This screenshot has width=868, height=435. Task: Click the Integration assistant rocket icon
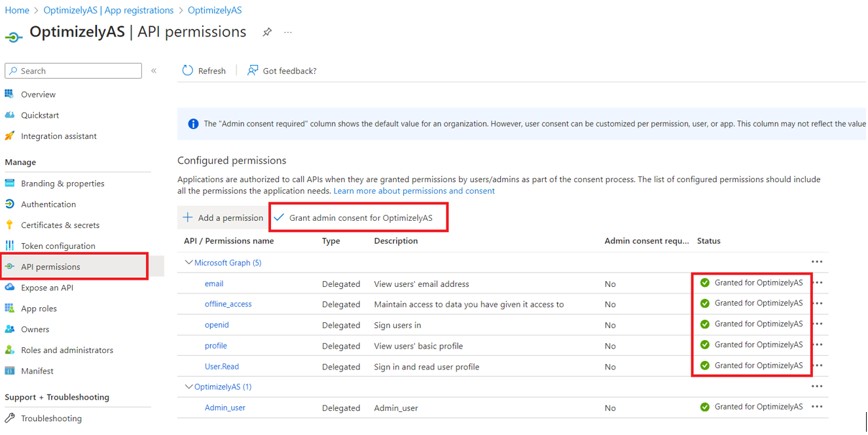(10, 136)
